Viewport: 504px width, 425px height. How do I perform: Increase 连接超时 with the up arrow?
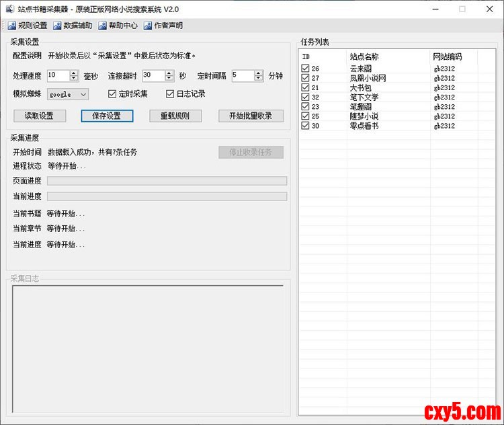(x=169, y=73)
